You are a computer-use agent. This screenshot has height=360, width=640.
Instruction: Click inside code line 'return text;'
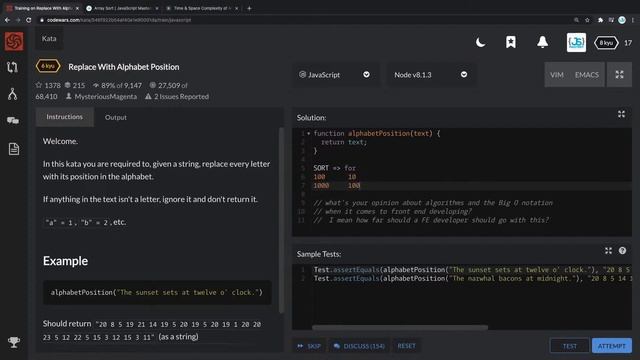344,142
